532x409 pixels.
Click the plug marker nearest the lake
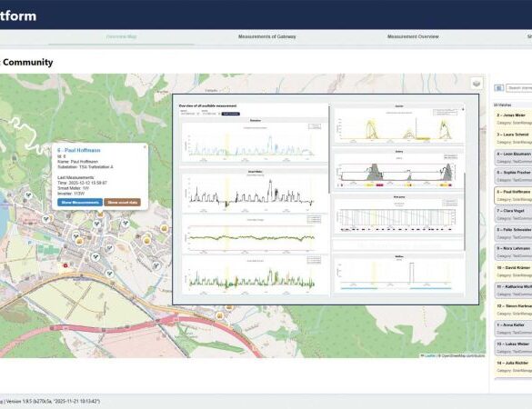tap(28, 195)
